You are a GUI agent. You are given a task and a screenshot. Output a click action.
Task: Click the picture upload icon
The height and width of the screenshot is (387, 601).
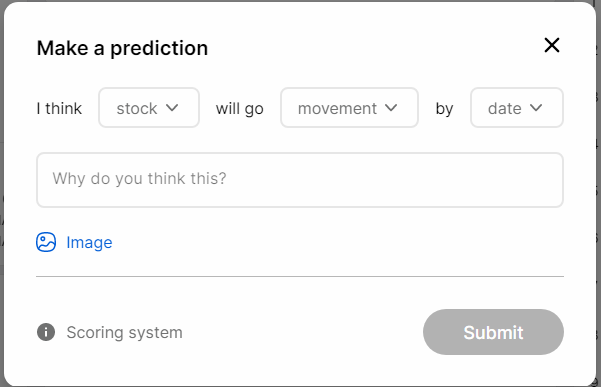46,242
